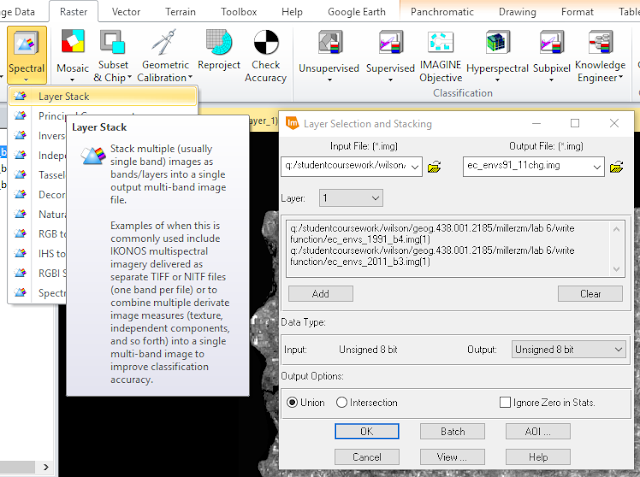Expand the Subpixel dropdown arrow
The image size is (640, 477).
pyautogui.click(x=551, y=80)
